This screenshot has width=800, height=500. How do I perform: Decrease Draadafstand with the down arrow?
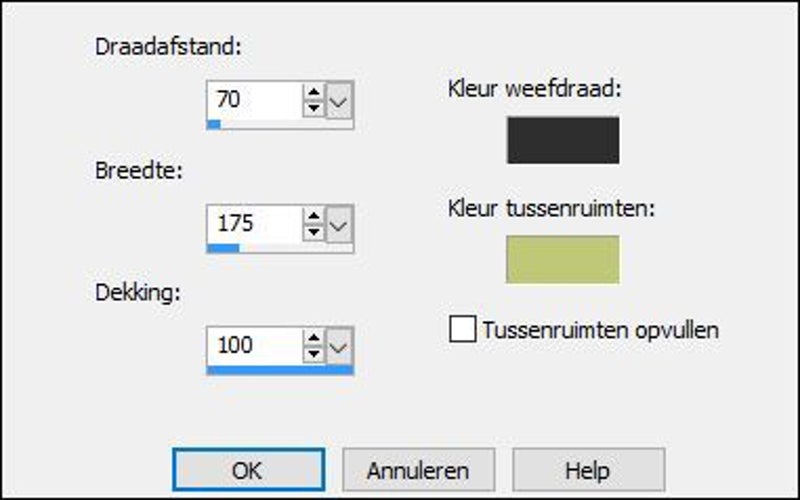(x=314, y=107)
